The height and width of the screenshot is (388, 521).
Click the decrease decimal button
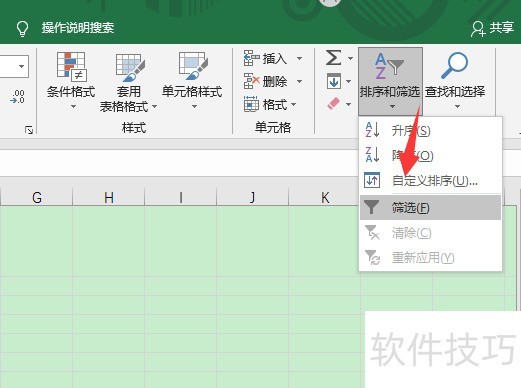(18, 97)
